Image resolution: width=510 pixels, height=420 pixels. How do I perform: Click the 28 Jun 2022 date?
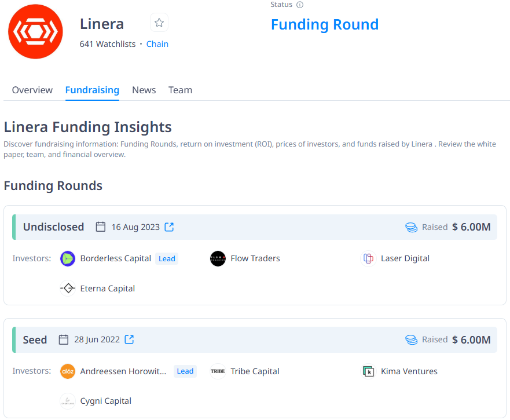(x=97, y=339)
